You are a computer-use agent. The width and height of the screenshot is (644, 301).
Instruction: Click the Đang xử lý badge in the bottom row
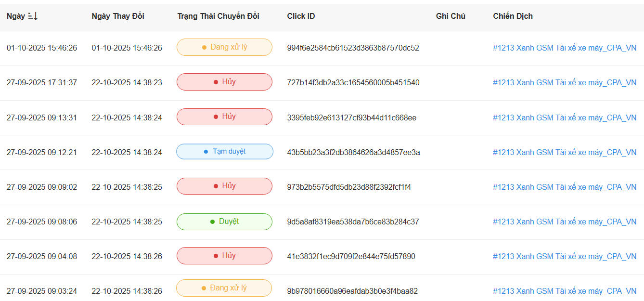[x=224, y=288]
